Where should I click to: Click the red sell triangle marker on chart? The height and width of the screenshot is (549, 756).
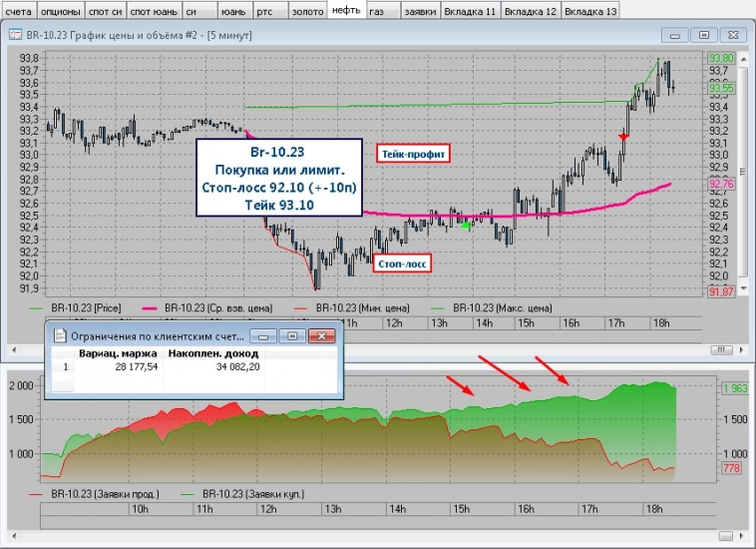pyautogui.click(x=623, y=137)
